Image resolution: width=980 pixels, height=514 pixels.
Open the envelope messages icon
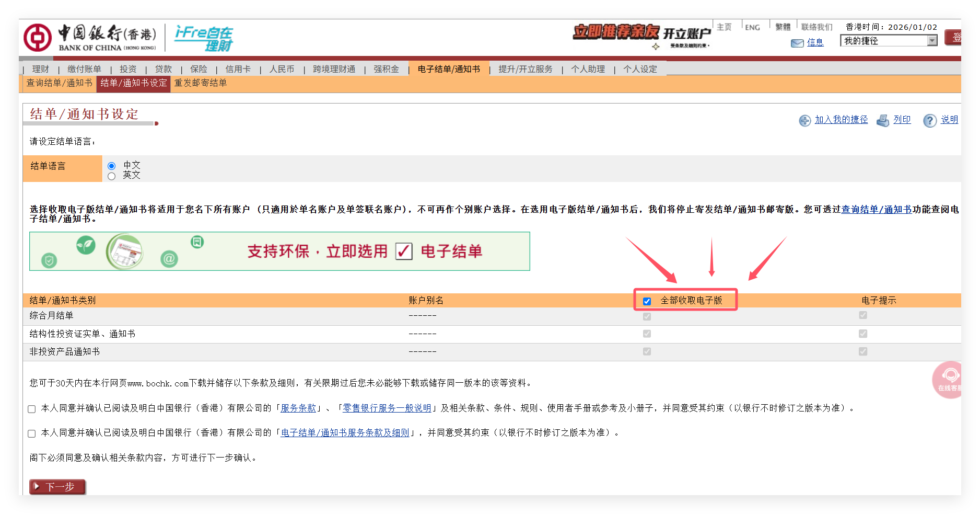pos(797,43)
